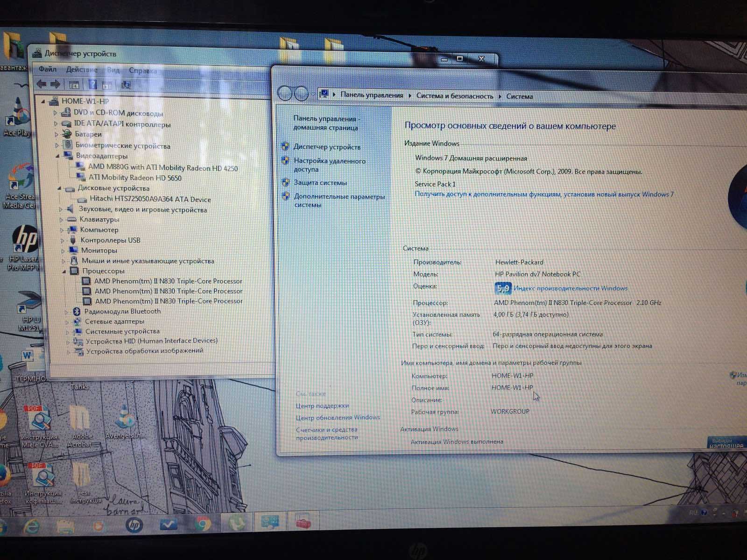Image resolution: width=747 pixels, height=560 pixels.
Task: Click the green uTorrent icon on taskbar
Action: coord(237,524)
